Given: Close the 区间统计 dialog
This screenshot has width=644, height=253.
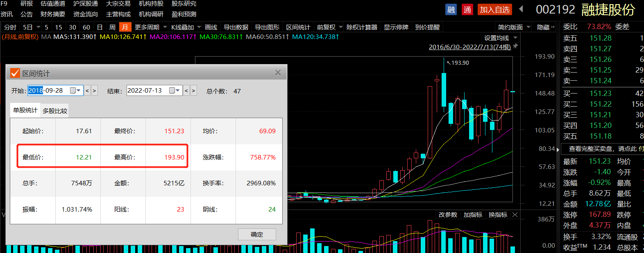Looking at the screenshot, I should (278, 73).
